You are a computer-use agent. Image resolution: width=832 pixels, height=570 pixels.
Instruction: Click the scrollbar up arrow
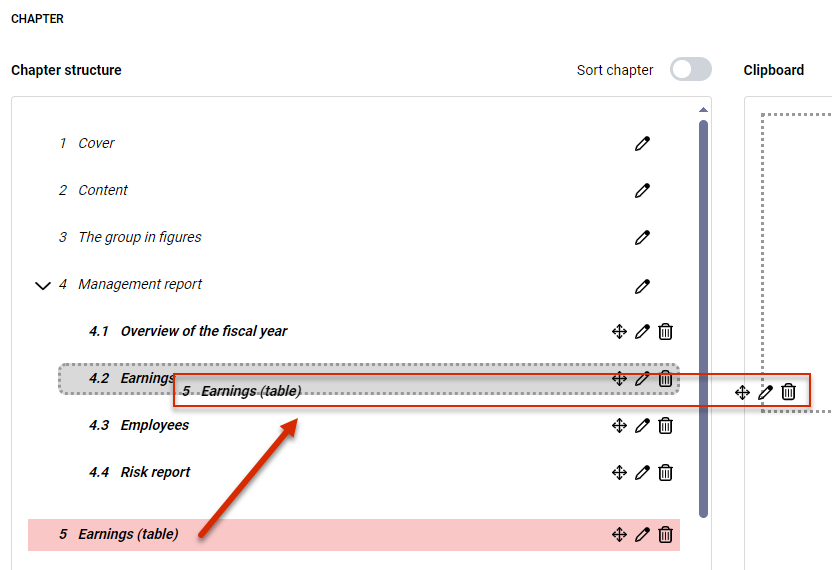pyautogui.click(x=703, y=110)
